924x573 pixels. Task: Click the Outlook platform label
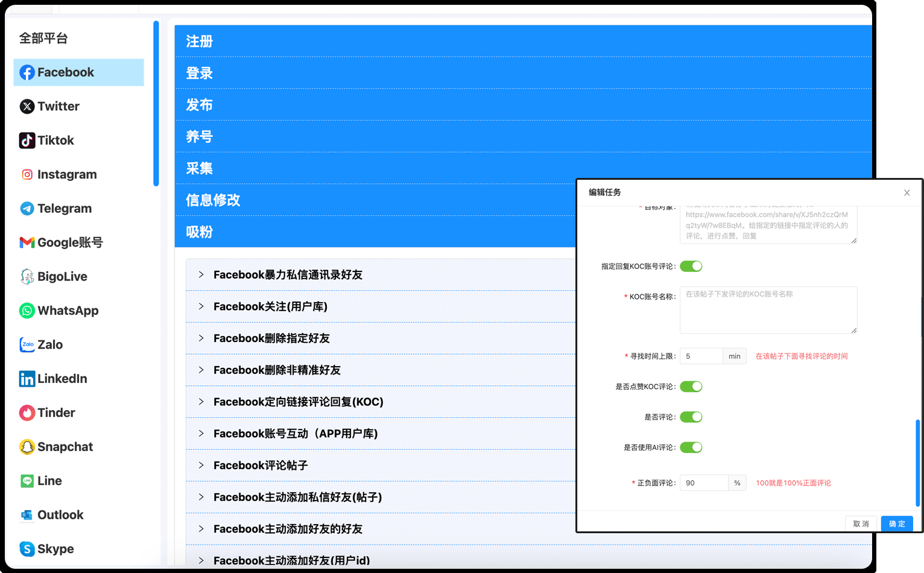[60, 515]
